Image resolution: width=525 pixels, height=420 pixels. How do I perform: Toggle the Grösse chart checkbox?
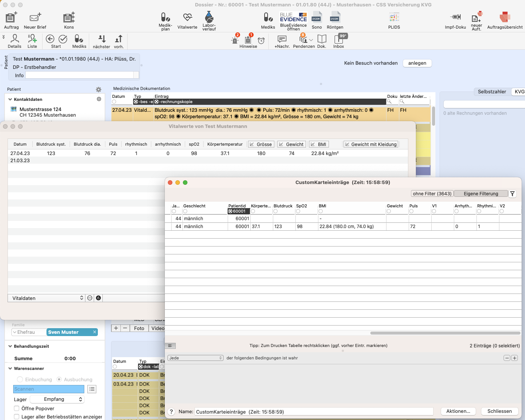tap(251, 144)
